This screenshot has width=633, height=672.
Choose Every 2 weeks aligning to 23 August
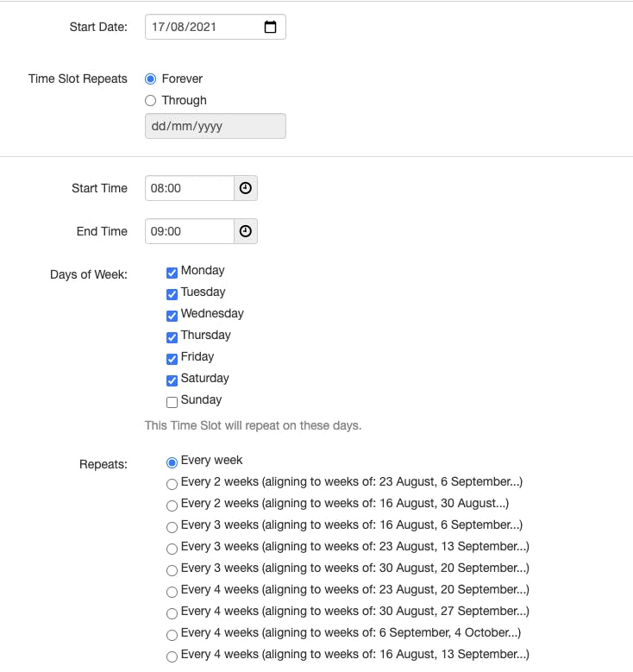[x=172, y=484]
